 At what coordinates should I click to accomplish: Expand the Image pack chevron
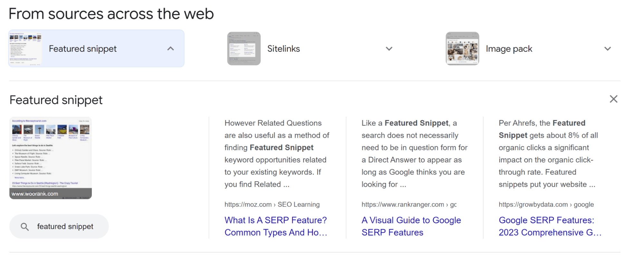(x=608, y=49)
